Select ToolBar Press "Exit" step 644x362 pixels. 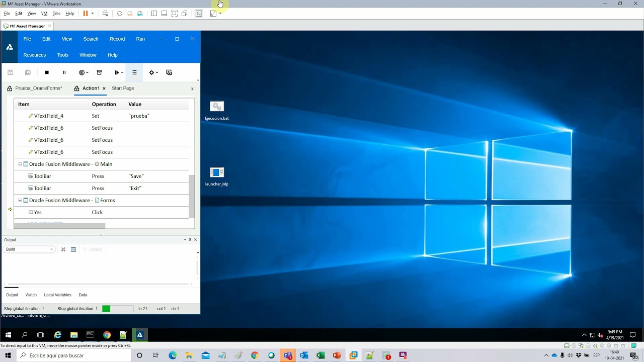[101, 188]
